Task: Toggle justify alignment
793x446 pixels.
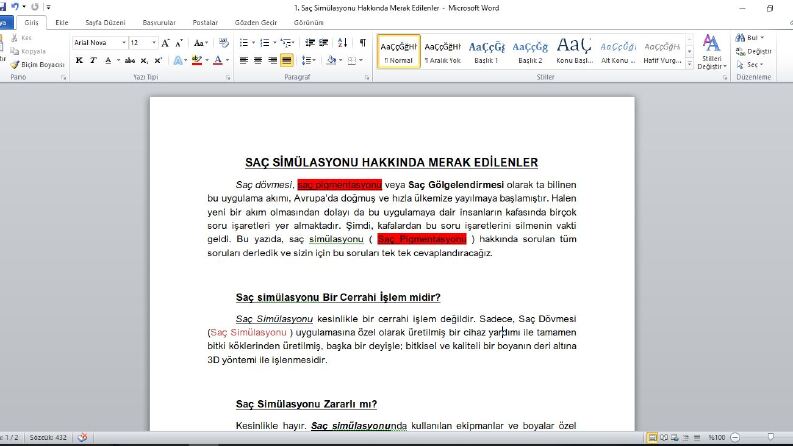Action: pyautogui.click(x=286, y=61)
